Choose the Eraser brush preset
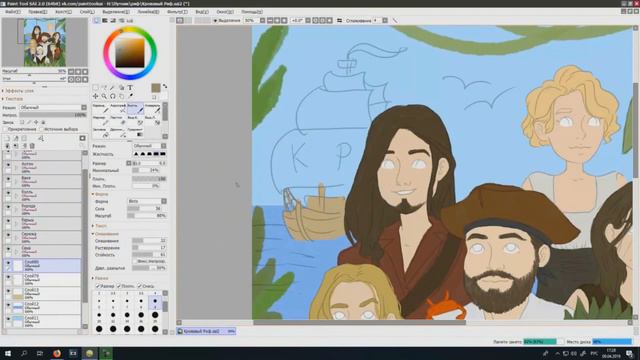Viewport: 640px width, 360px height. [118, 120]
